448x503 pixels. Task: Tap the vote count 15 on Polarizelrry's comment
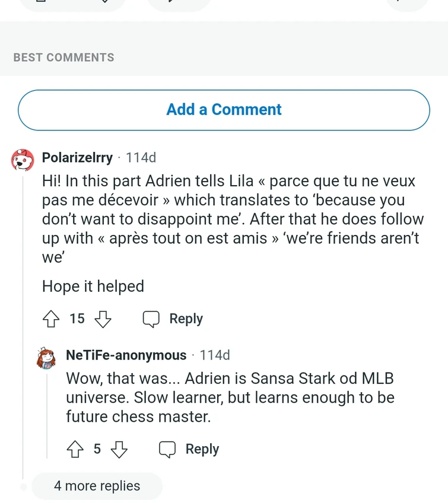77,319
